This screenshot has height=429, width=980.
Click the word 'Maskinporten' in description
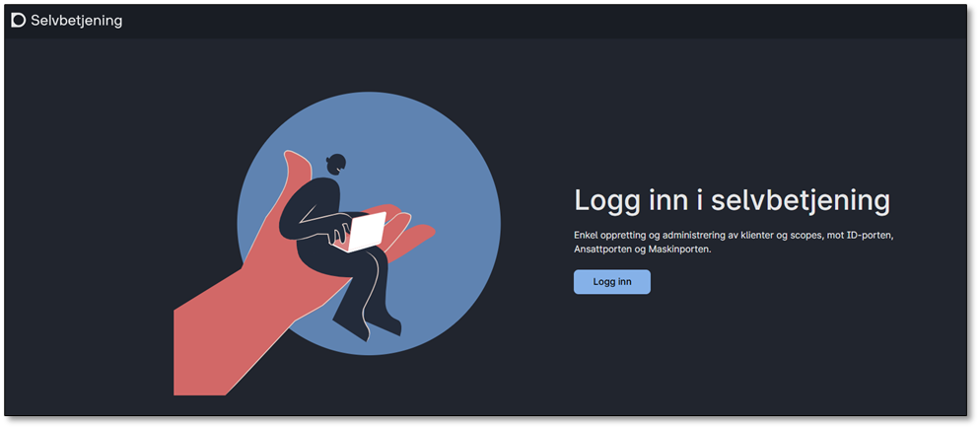point(679,250)
